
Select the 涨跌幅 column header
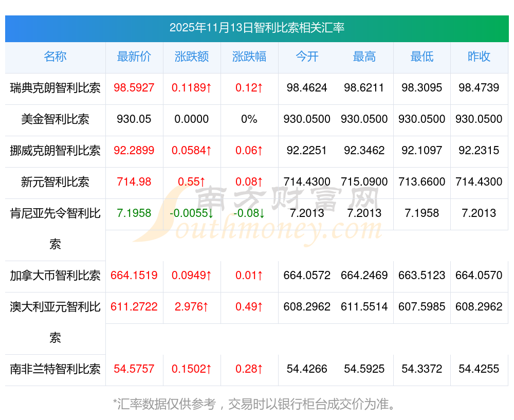249,57
